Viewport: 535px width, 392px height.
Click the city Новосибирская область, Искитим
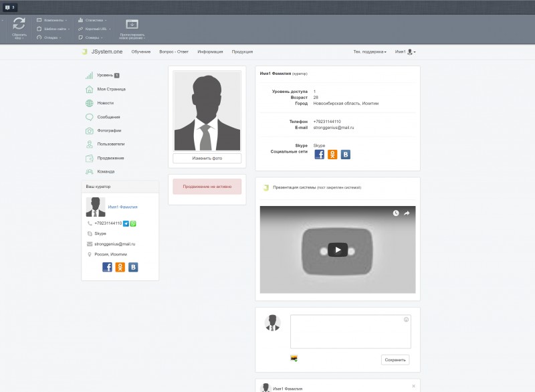tap(346, 104)
